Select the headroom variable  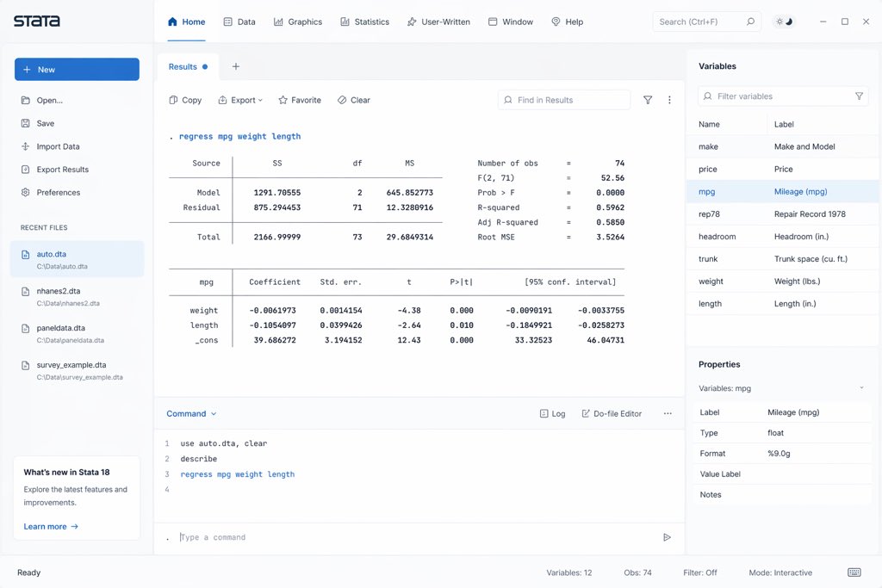point(783,237)
